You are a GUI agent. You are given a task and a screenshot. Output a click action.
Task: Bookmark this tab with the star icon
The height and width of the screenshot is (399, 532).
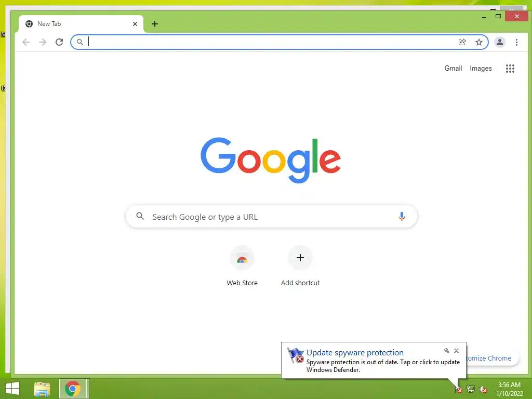click(478, 42)
